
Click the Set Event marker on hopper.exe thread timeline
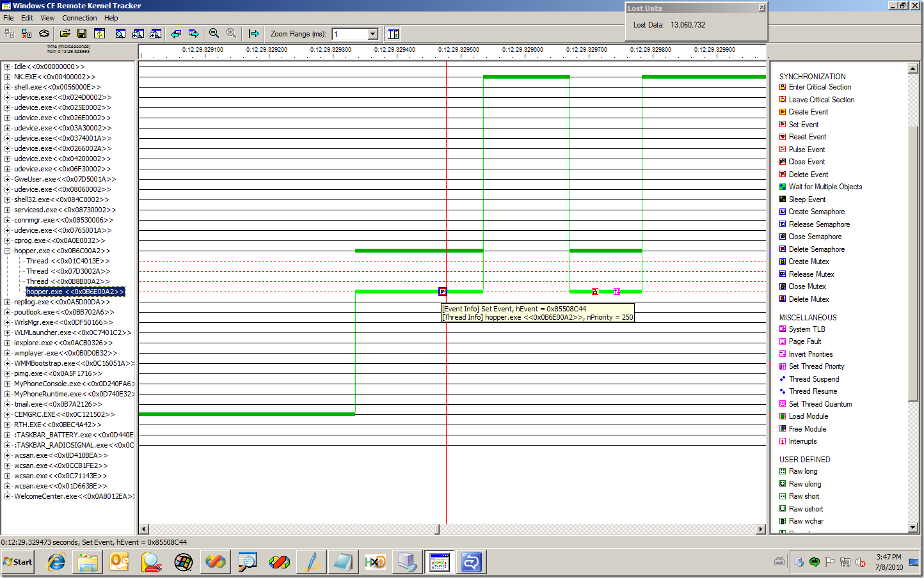pos(443,292)
